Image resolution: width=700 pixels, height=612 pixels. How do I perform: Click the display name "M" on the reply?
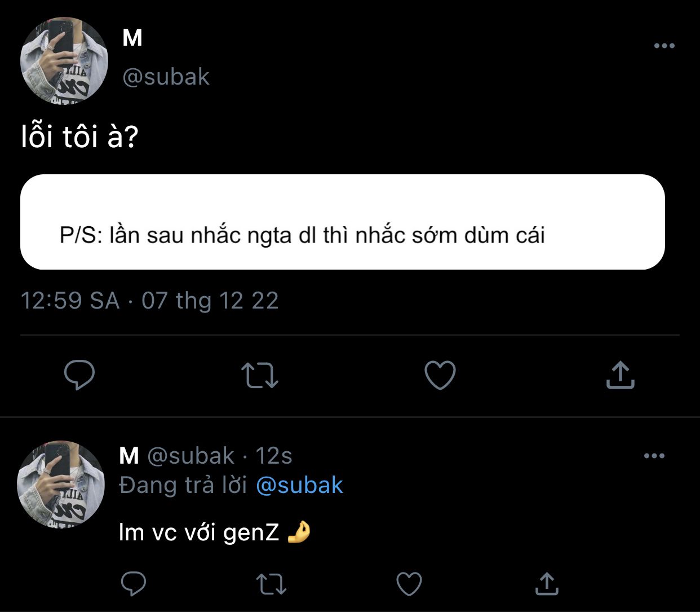129,456
